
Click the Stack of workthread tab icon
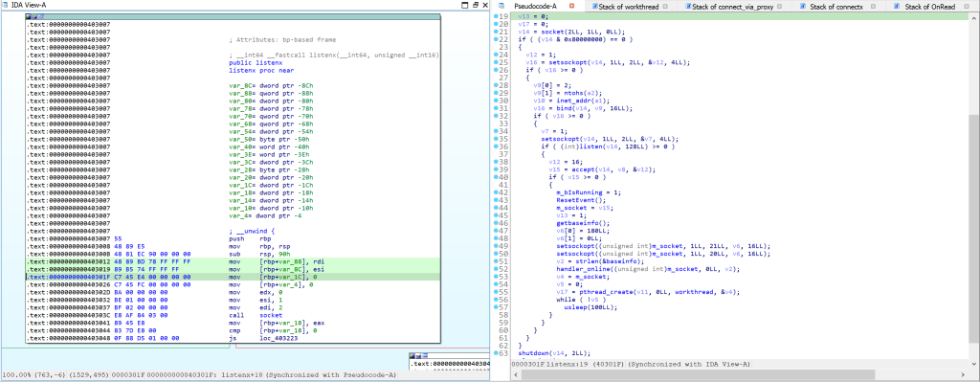(x=594, y=6)
